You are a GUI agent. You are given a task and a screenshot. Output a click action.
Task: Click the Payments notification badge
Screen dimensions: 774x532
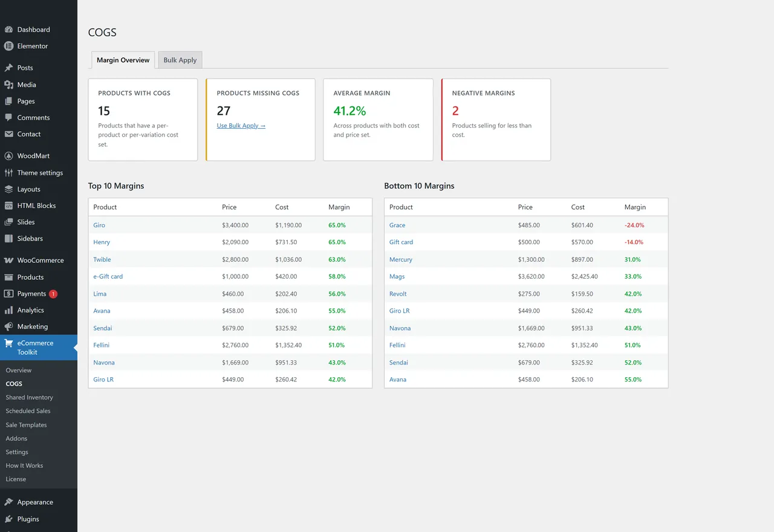click(53, 294)
